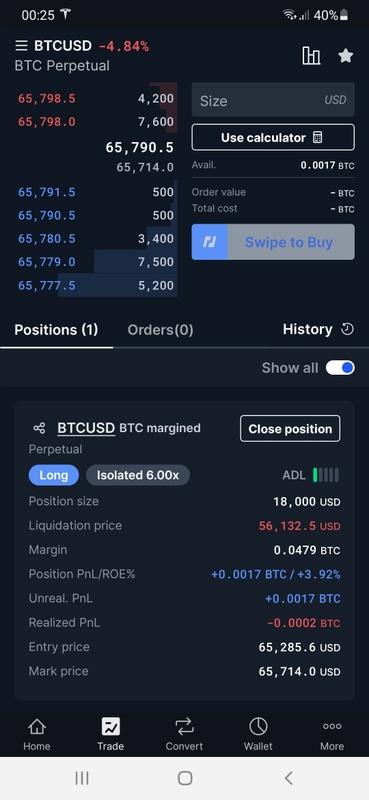This screenshot has width=369, height=800.
Task: Open Wallet in bottom navigation
Action: pyautogui.click(x=258, y=735)
